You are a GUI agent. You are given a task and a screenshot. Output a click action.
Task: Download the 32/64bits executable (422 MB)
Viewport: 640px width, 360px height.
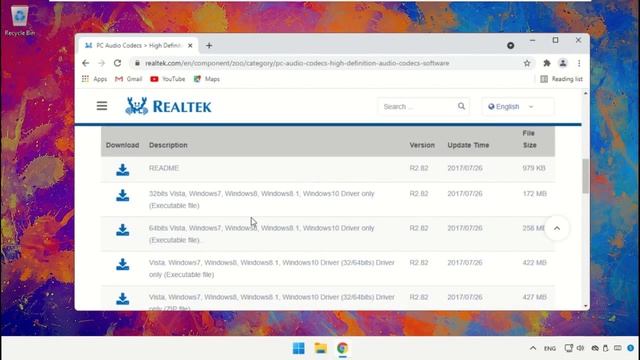[122, 264]
